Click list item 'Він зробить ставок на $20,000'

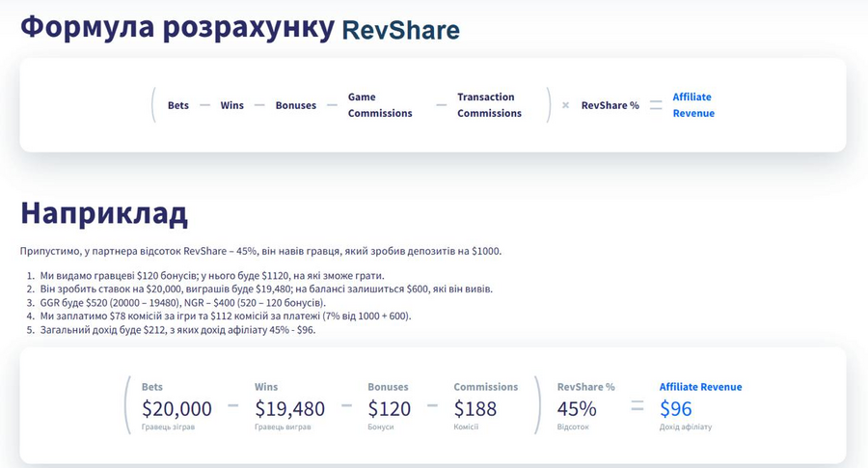click(266, 289)
